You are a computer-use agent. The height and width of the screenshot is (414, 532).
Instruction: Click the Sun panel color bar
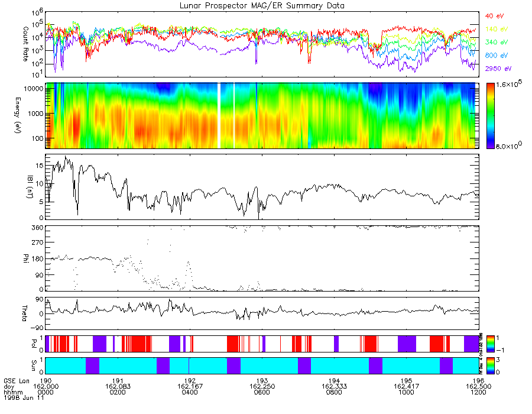pyautogui.click(x=491, y=366)
